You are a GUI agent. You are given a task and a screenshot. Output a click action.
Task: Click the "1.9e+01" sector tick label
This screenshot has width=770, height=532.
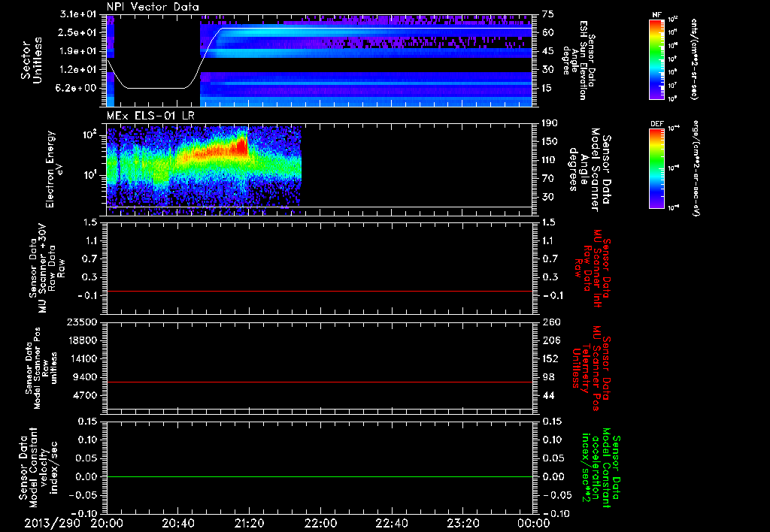click(x=78, y=51)
